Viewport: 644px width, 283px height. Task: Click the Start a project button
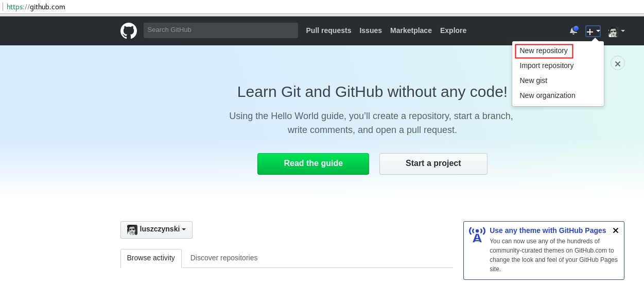(433, 164)
